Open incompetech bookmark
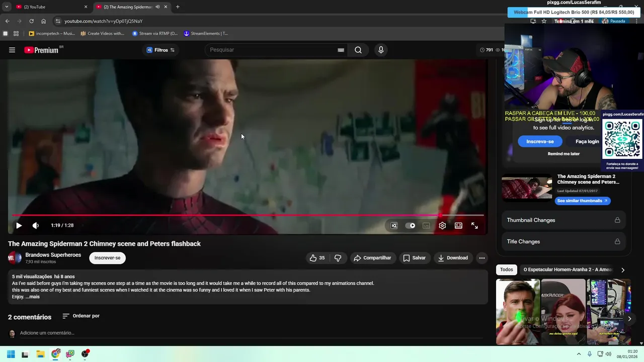The image size is (644, 362). click(52, 34)
